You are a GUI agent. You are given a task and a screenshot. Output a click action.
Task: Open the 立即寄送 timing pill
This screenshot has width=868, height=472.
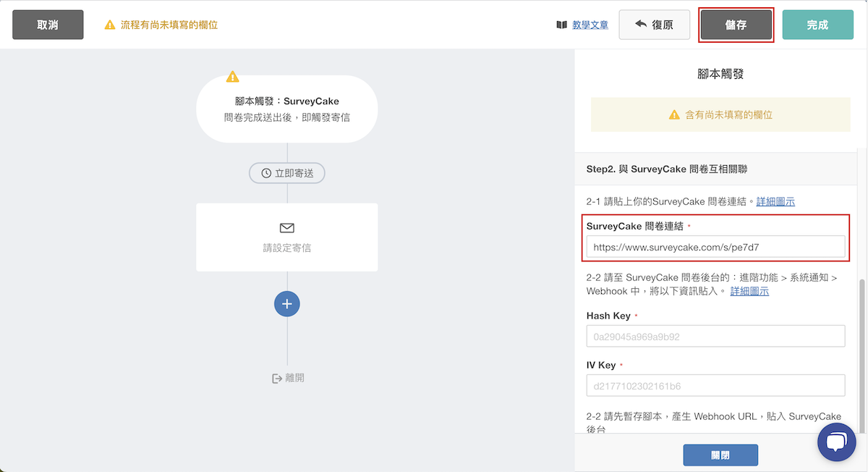pos(287,173)
